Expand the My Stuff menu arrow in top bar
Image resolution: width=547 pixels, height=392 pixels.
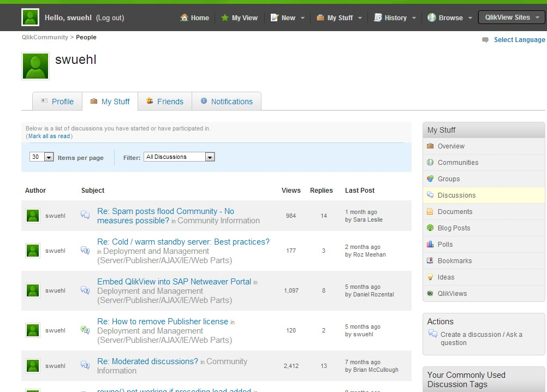360,18
